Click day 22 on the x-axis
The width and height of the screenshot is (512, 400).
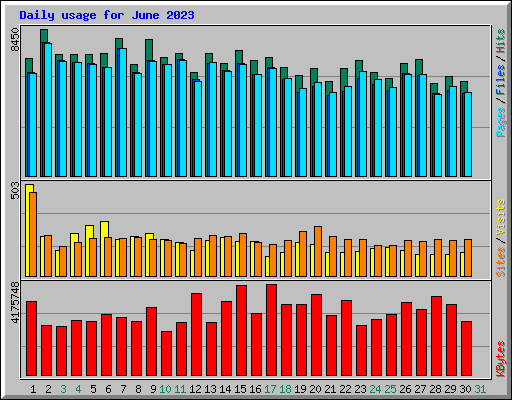(345, 389)
